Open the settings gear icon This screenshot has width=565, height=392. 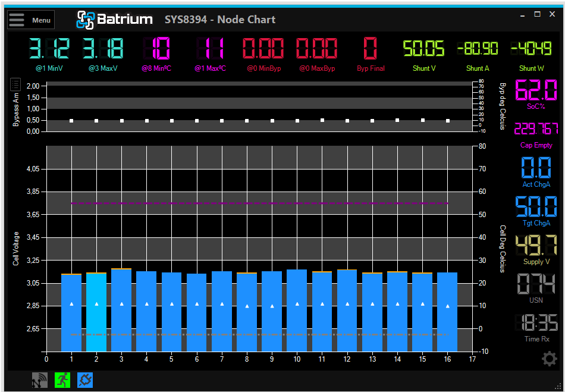[549, 359]
